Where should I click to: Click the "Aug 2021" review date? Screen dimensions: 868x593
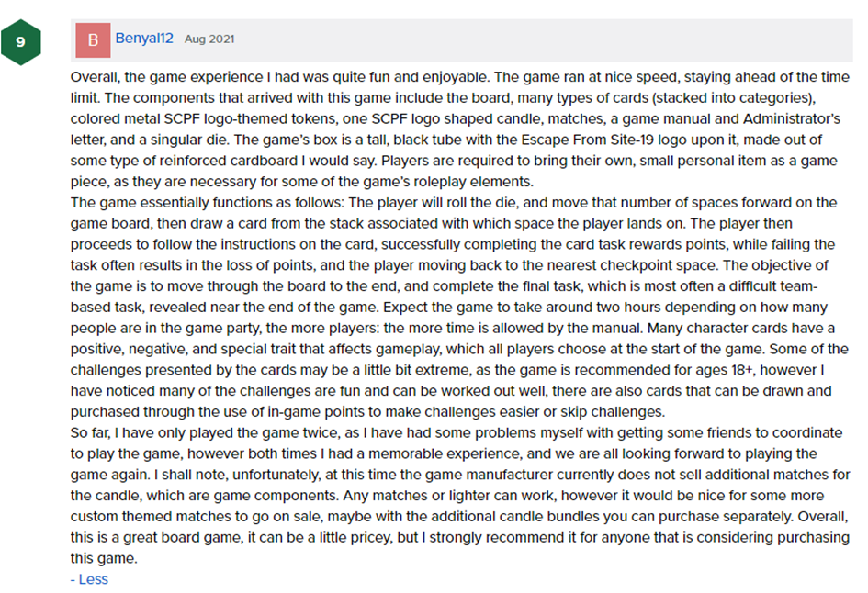[x=209, y=39]
